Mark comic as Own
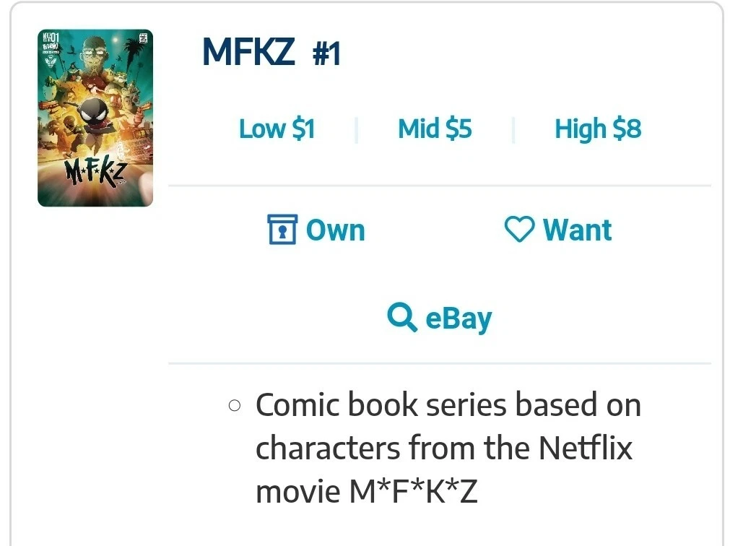Image resolution: width=756 pixels, height=546 pixels. (316, 230)
